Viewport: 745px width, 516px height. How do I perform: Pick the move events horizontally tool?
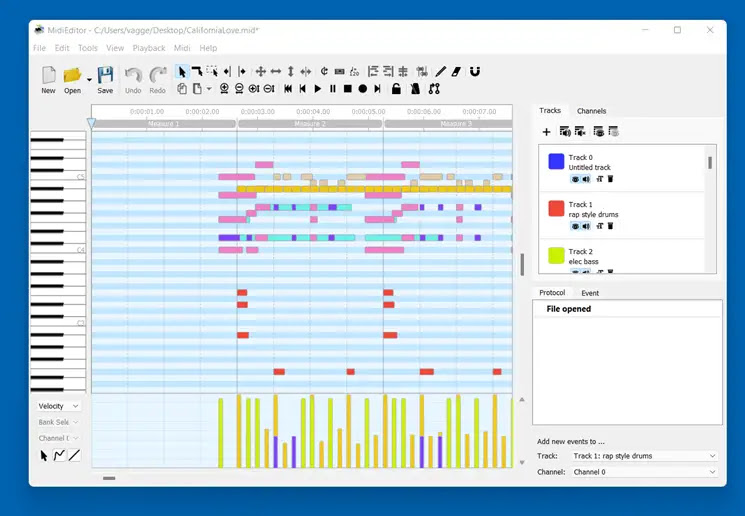276,72
